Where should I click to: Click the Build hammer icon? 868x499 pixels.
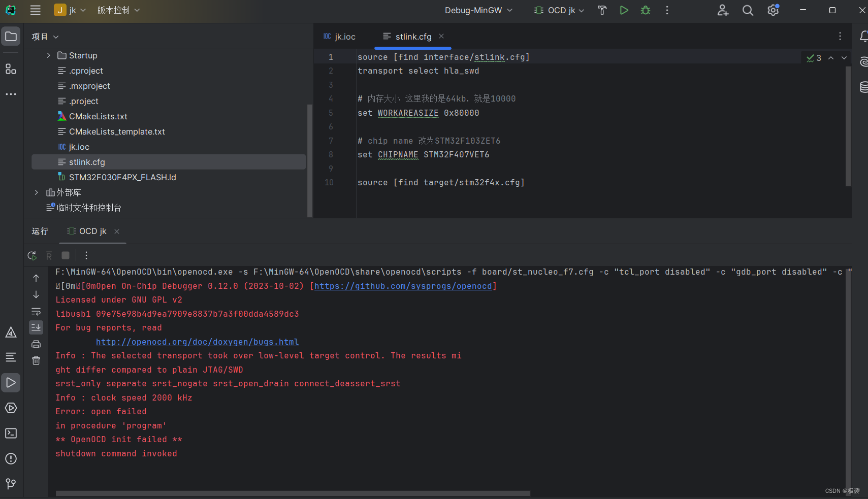[602, 10]
